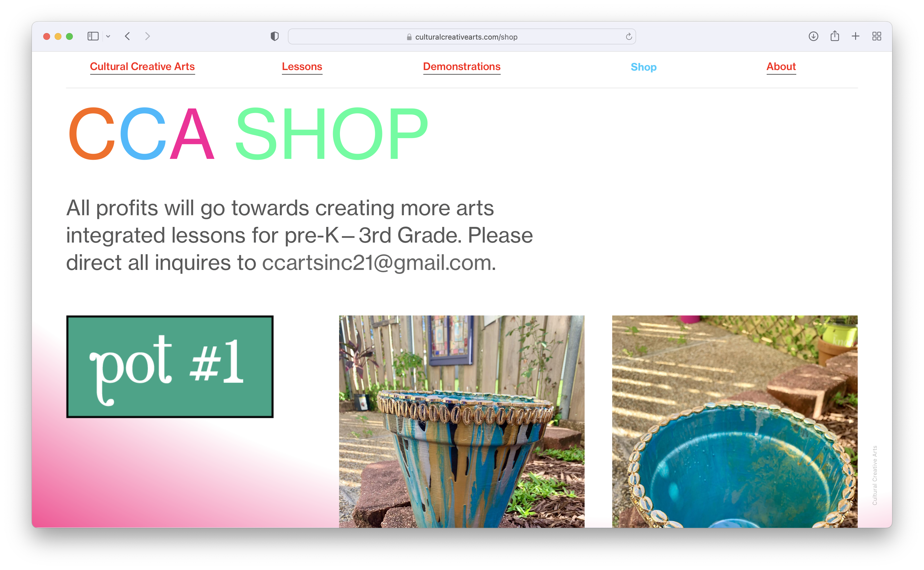Viewport: 924px width, 570px height.
Task: Click the culturalcreativearts.com/shop address bar
Action: tap(461, 36)
